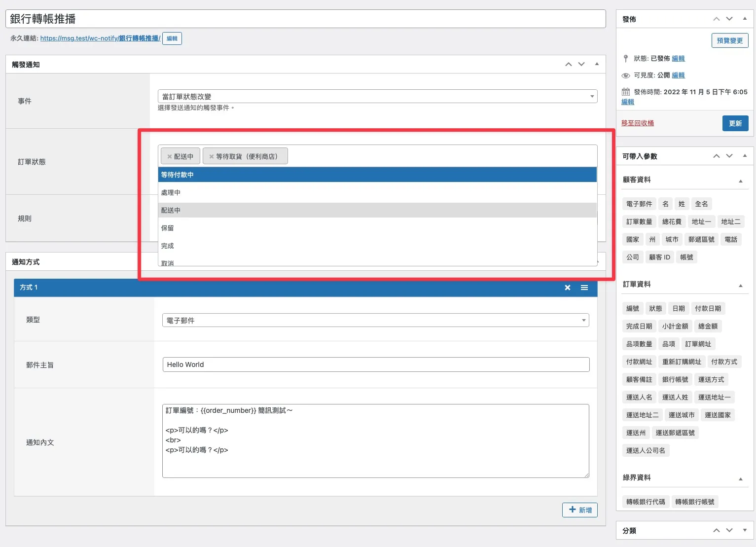Image resolution: width=756 pixels, height=547 pixels.
Task: Collapse the 顧客資料 section
Action: pos(740,181)
